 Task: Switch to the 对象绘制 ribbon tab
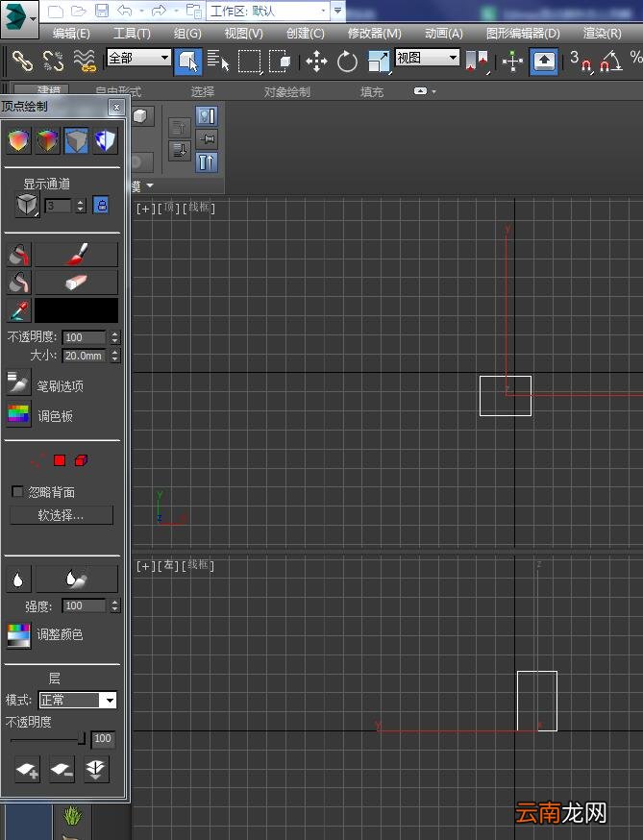287,92
